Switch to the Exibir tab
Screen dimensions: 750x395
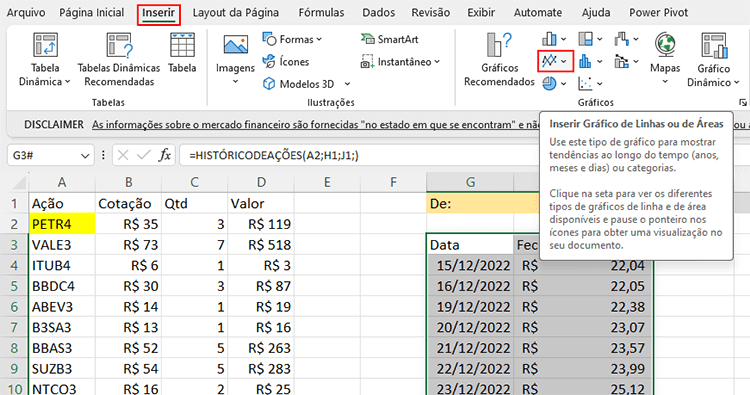[481, 13]
